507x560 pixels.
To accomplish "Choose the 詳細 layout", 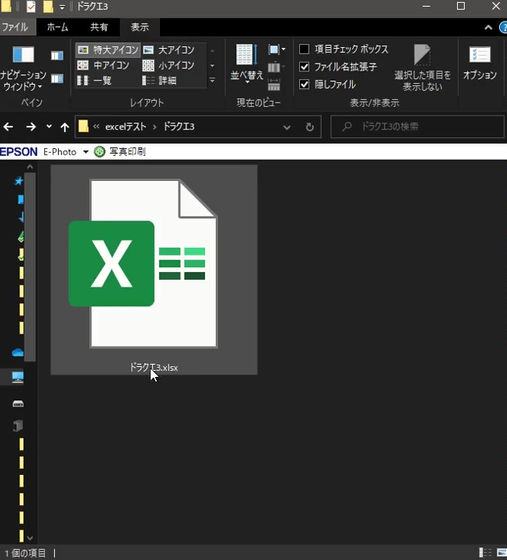I will (x=160, y=81).
